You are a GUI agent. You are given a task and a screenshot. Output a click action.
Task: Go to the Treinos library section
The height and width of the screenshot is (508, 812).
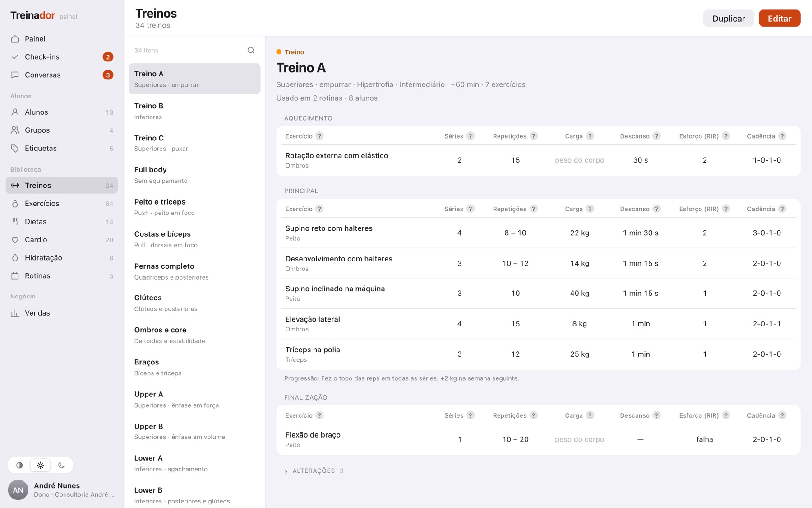point(62,185)
